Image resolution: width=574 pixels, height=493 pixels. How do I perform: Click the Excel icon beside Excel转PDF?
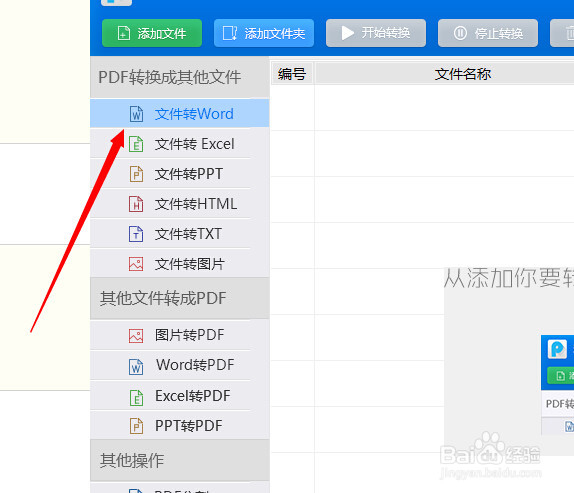pos(136,397)
